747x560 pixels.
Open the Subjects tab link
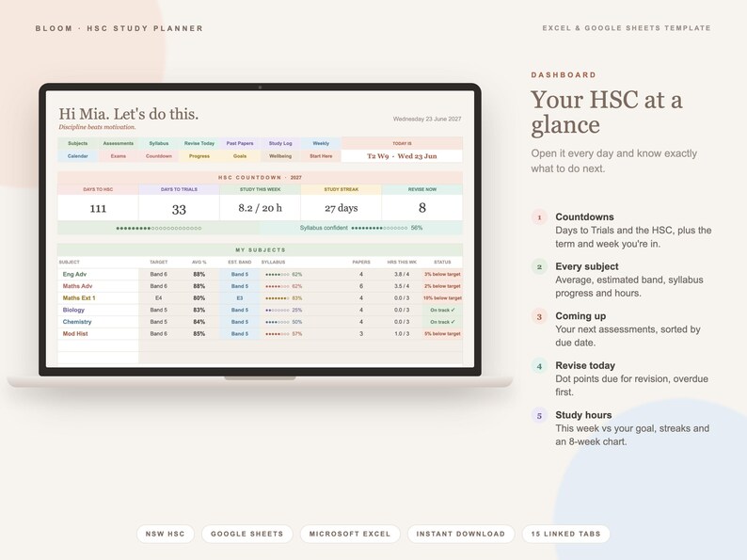click(x=78, y=143)
